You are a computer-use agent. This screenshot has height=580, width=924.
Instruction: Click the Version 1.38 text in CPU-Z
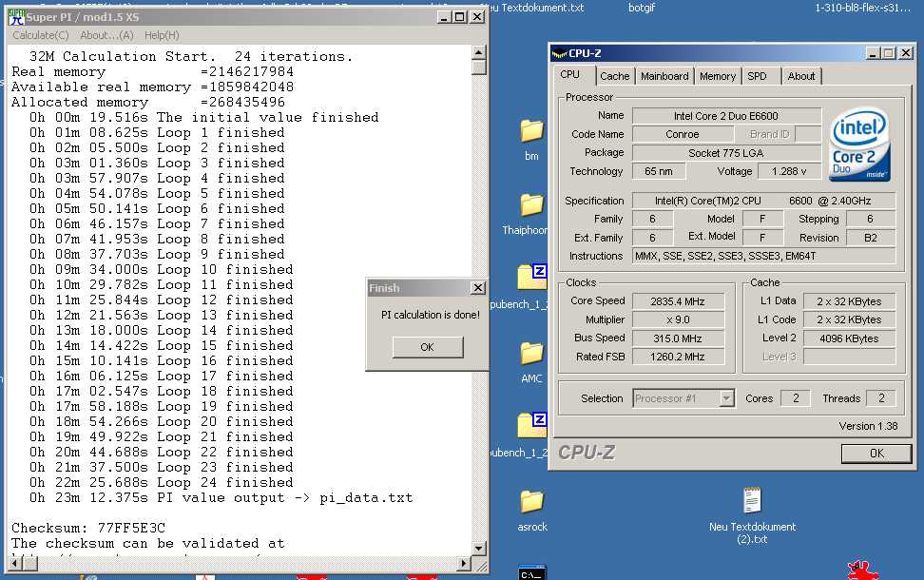click(x=868, y=426)
